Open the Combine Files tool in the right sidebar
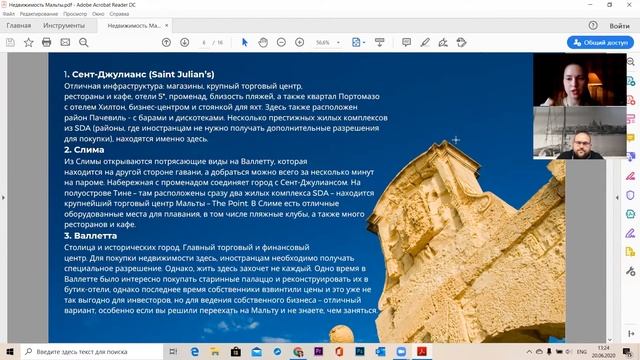The width and height of the screenshot is (640, 360). (x=631, y=157)
